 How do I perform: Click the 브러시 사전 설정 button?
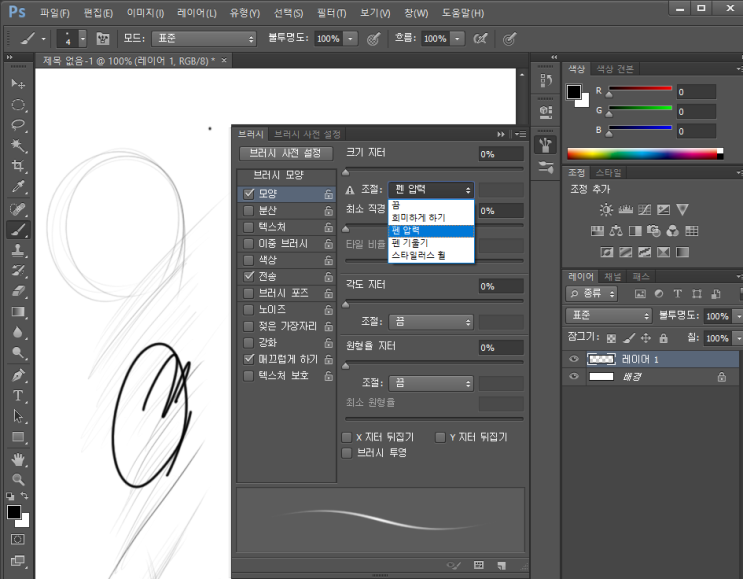click(x=285, y=153)
